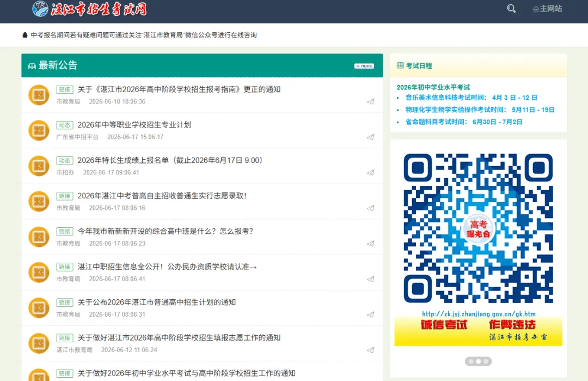Screen dimensions: 588x381
Task: Click the 高考曝光台 QR code banner image
Action: click(x=478, y=245)
